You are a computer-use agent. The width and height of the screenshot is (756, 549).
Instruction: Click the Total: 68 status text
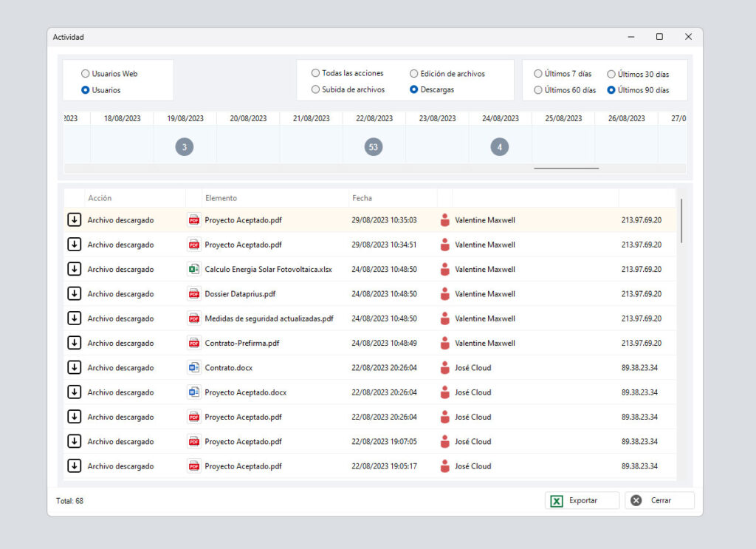click(x=69, y=501)
